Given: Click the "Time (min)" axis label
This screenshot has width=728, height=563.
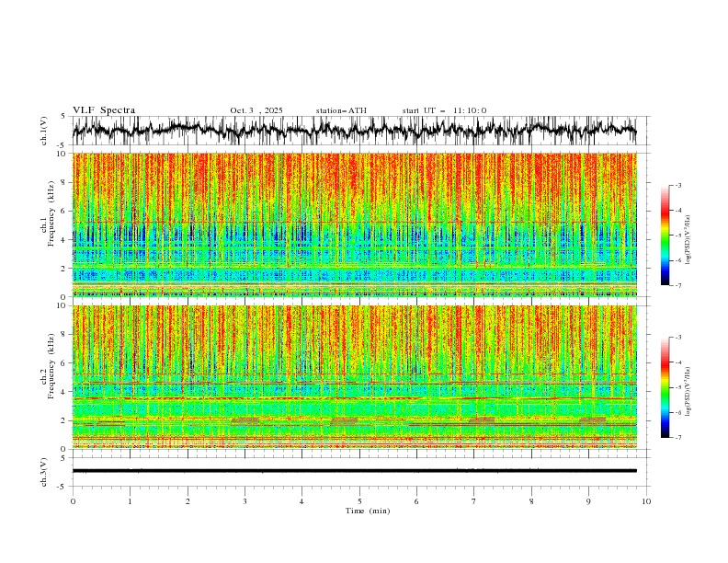Looking at the screenshot, I should click(368, 511).
